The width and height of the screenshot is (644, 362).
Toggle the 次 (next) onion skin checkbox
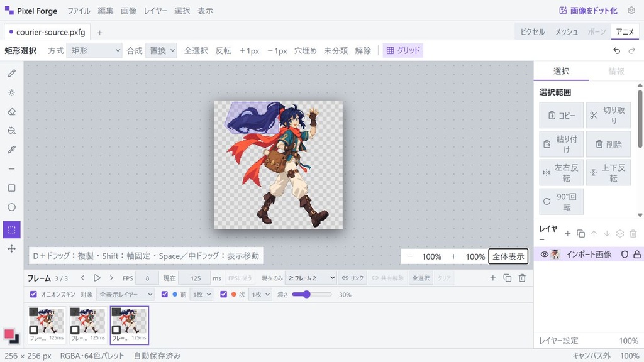(x=223, y=294)
